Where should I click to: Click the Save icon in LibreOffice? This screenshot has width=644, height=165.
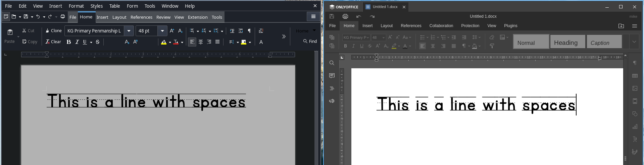26,16
